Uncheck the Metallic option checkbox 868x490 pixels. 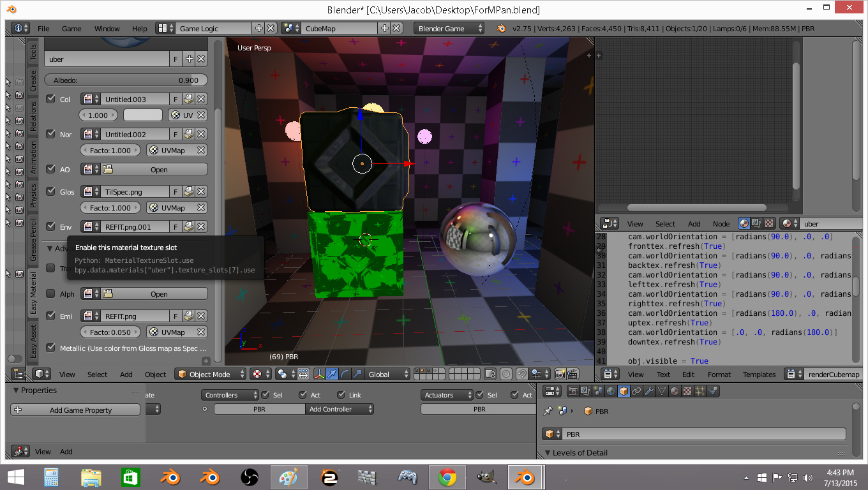(51, 348)
